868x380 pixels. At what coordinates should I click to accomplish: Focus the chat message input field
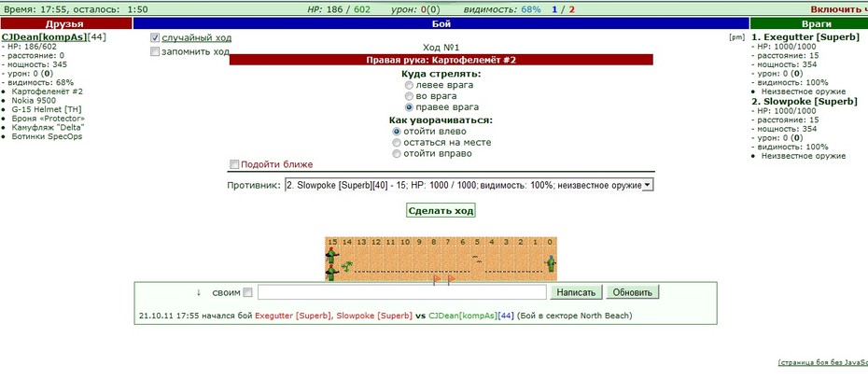[402, 292]
